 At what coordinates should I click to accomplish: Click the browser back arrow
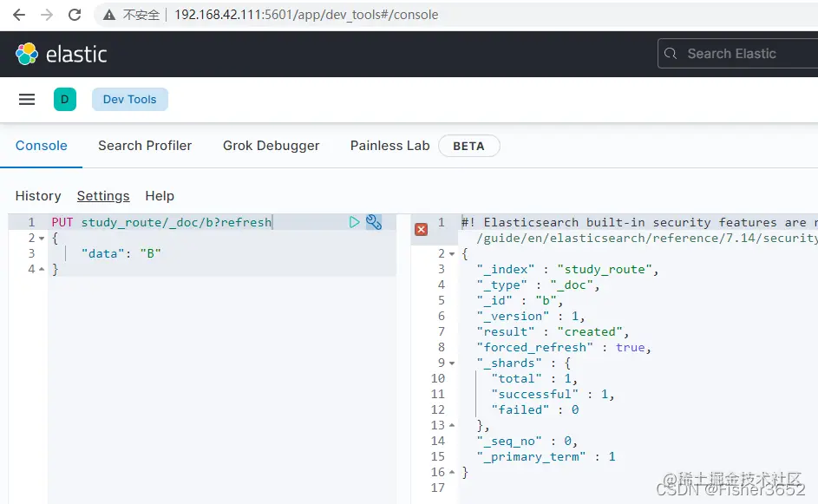(19, 15)
